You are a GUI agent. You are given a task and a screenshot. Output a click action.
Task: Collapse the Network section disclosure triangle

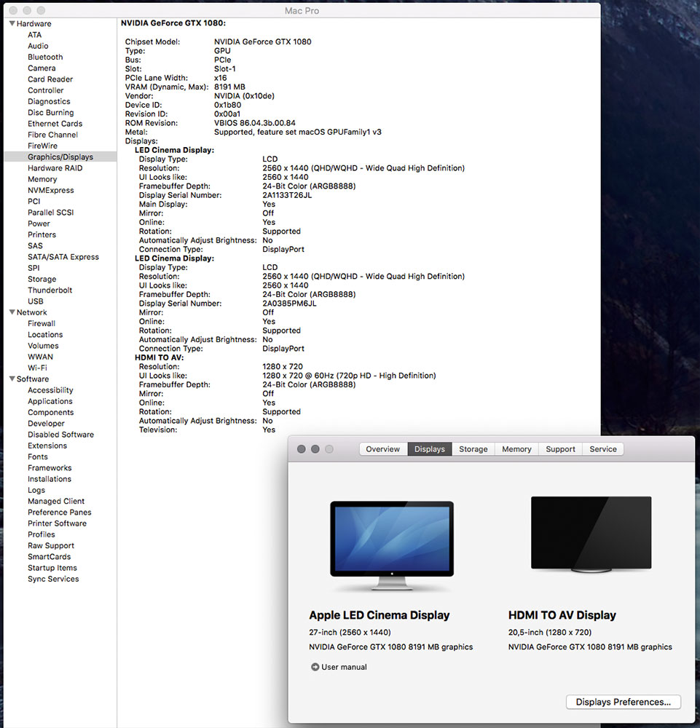pos(12,312)
